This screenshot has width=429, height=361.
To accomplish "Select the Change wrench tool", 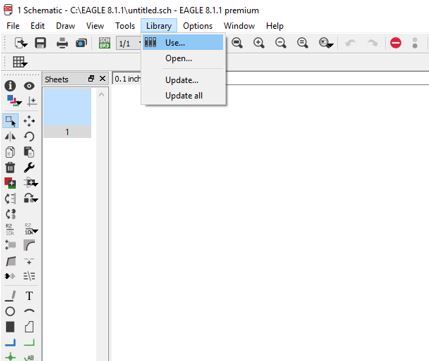I will point(29,167).
